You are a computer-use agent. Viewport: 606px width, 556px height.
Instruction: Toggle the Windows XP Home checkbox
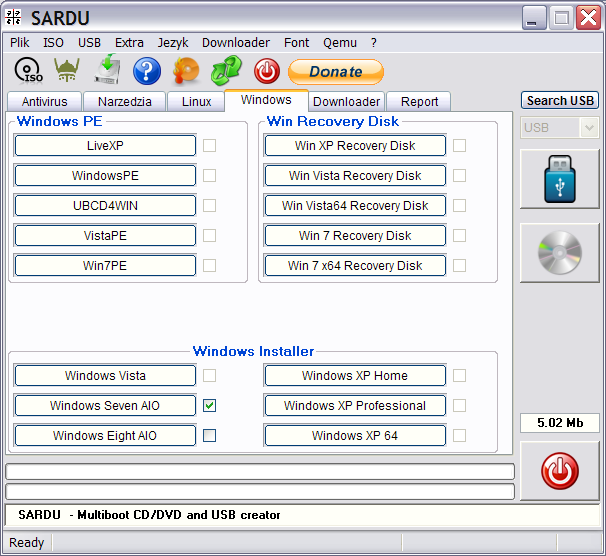pyautogui.click(x=460, y=376)
